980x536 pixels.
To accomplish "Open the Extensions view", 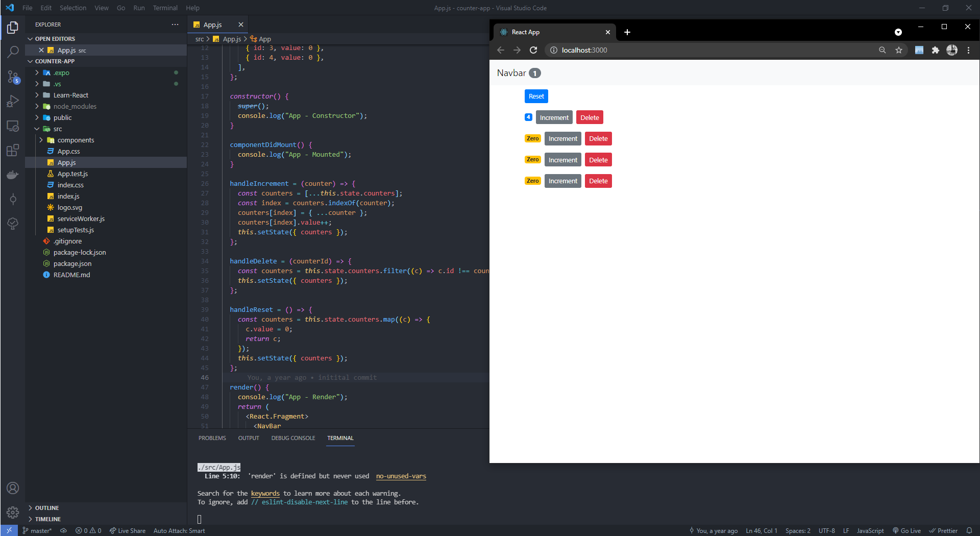I will click(13, 150).
